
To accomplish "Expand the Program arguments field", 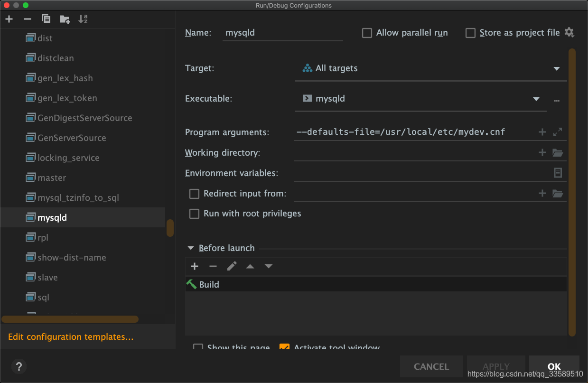I will tap(558, 132).
